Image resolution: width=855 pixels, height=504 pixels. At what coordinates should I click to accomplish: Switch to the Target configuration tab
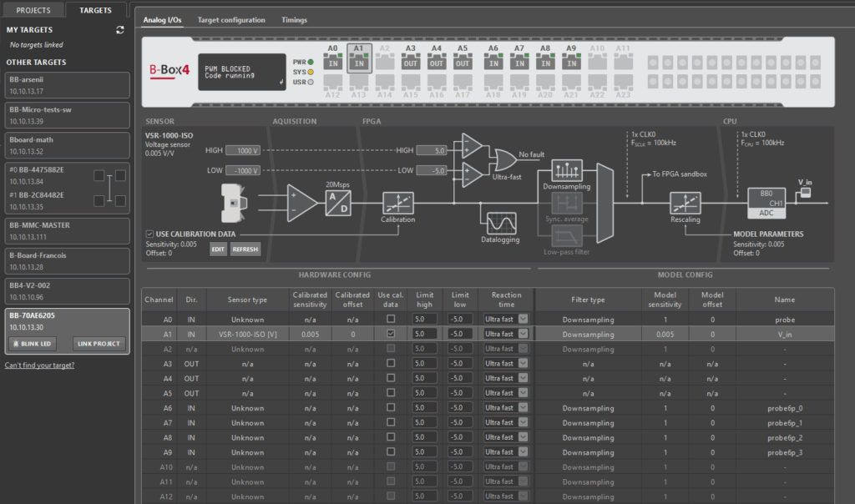(x=231, y=20)
